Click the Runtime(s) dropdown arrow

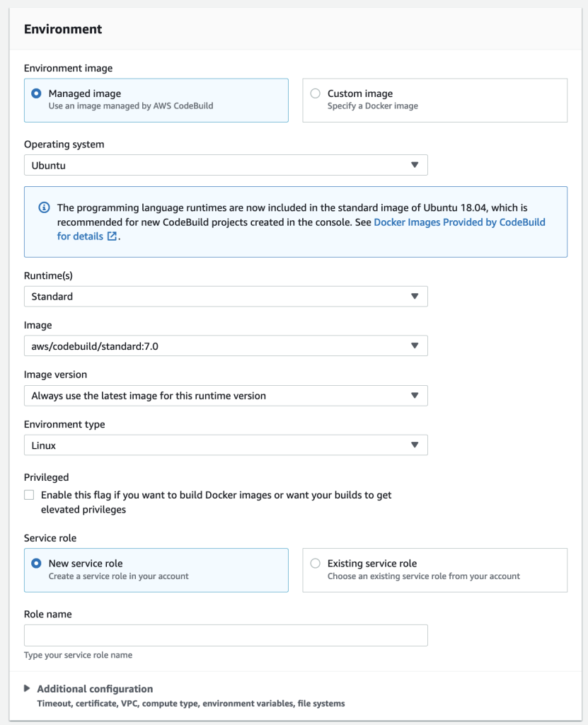coord(415,296)
